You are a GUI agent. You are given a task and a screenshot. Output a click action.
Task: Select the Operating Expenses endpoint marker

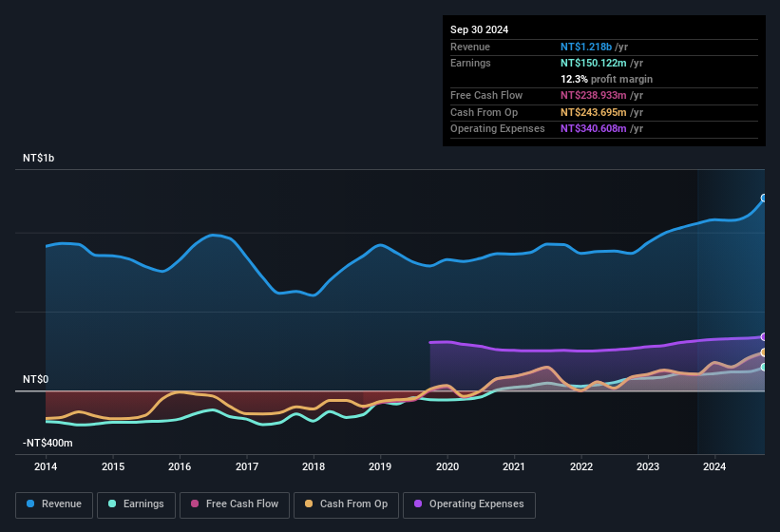coord(764,336)
